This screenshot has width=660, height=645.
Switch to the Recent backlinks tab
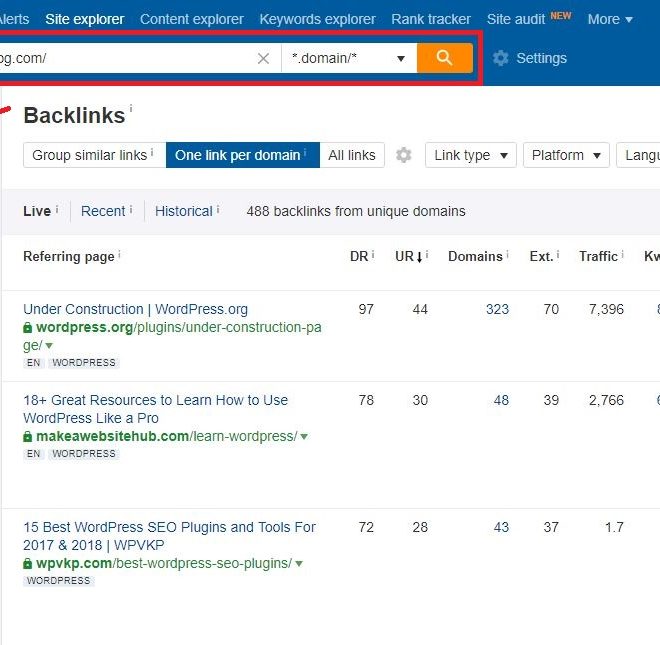coord(103,211)
